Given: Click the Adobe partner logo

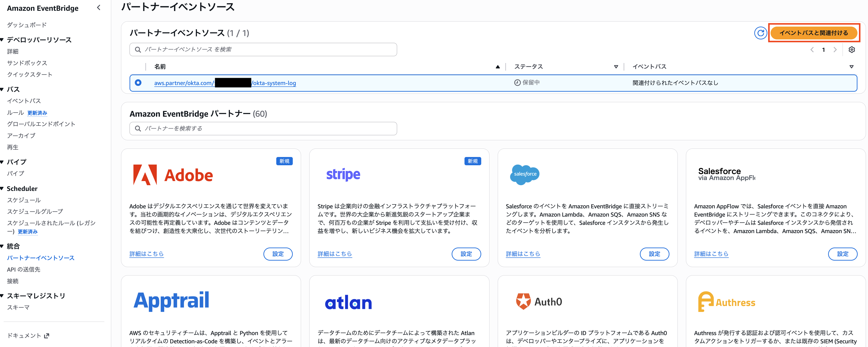Looking at the screenshot, I should coord(173,175).
